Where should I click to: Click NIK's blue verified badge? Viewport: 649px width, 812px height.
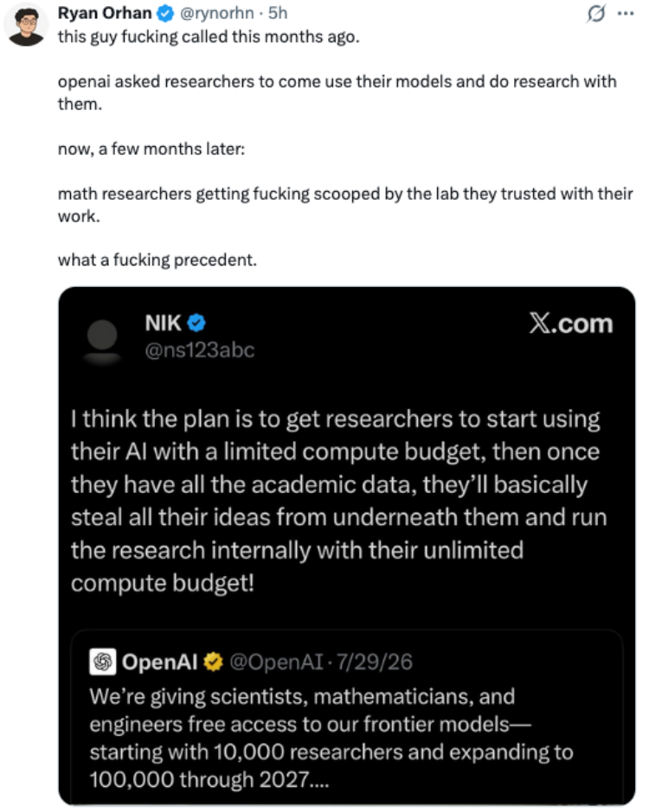[x=196, y=323]
